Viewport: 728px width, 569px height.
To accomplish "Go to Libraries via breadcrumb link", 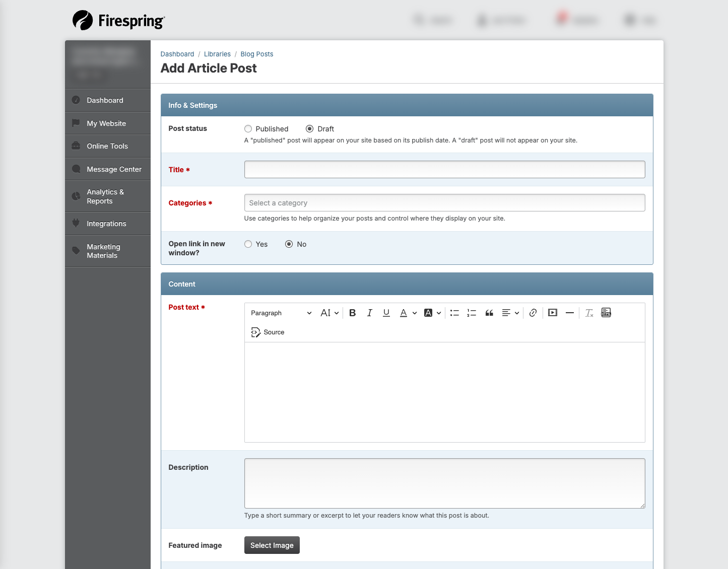I will (217, 54).
